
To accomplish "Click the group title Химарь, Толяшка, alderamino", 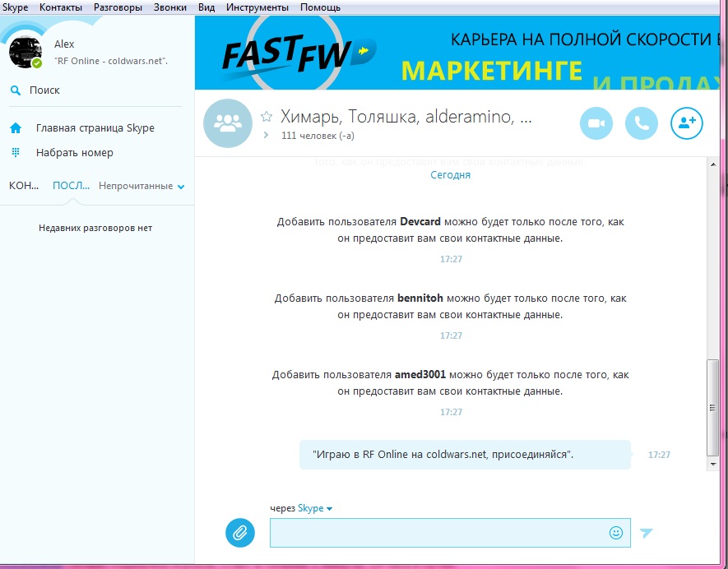I will (x=406, y=117).
